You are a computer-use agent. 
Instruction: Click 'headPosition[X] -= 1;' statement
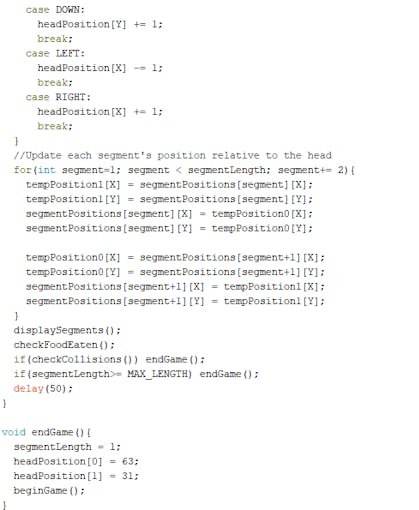tap(100, 68)
